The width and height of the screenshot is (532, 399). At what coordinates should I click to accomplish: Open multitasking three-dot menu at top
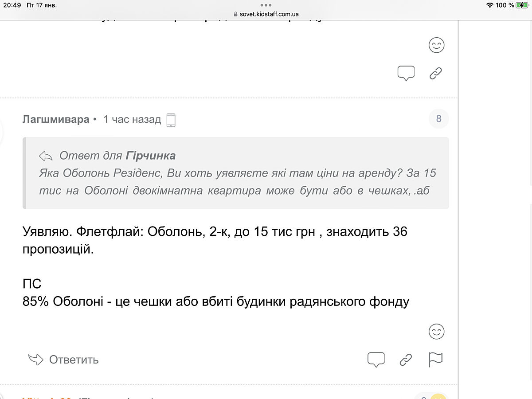point(266,5)
